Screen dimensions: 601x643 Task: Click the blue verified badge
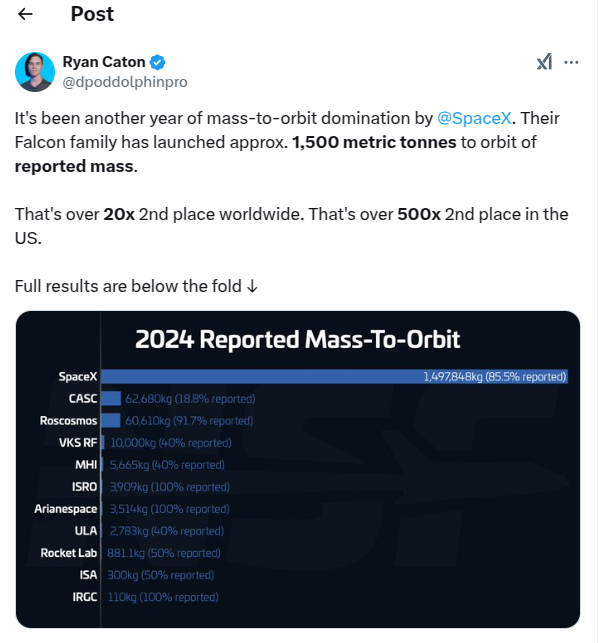click(158, 62)
